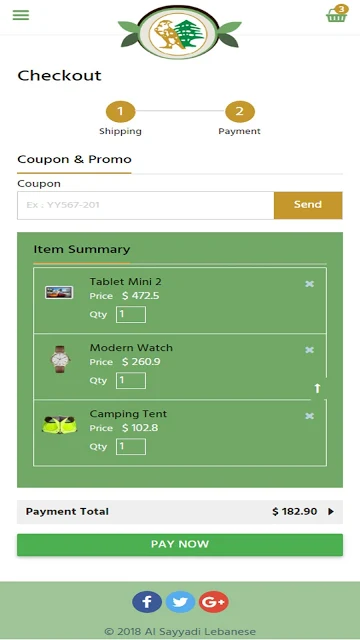Focus the coupon code input field
Image resolution: width=360 pixels, height=640 pixels.
(146, 205)
